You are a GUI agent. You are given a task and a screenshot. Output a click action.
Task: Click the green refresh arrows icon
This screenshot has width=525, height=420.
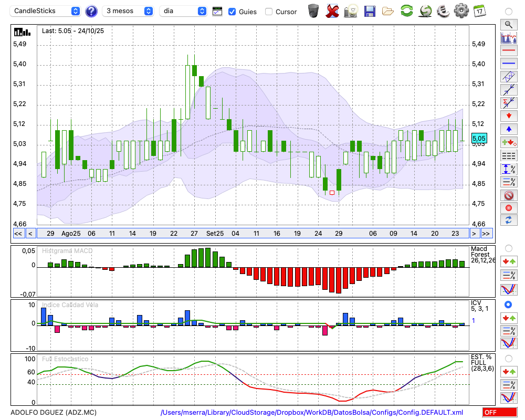pos(406,10)
